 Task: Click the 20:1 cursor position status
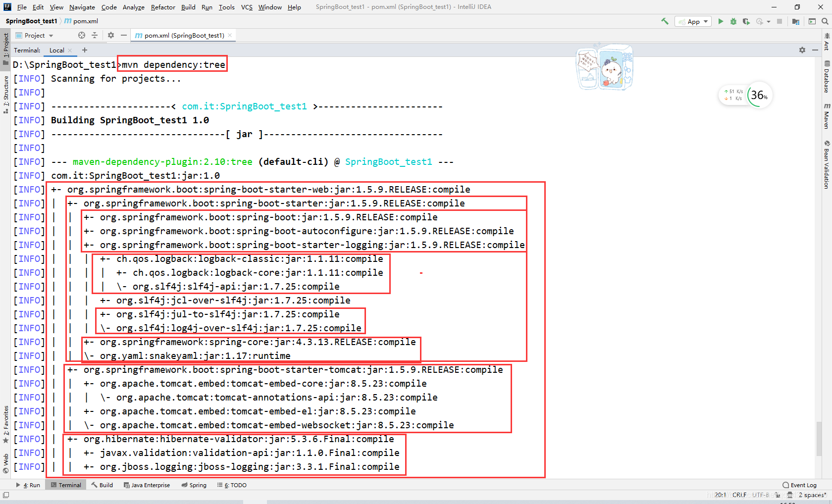click(x=720, y=495)
